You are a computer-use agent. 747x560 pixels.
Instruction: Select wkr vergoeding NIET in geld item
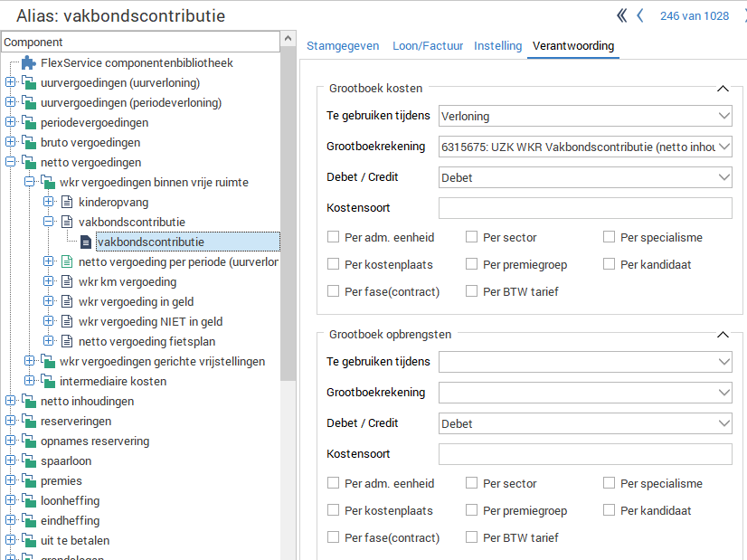coord(150,321)
